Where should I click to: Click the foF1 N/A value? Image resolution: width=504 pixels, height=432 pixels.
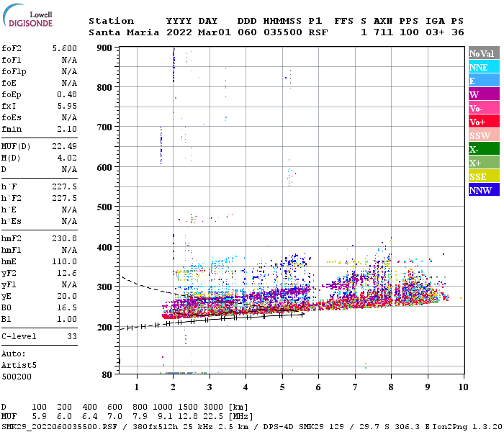[69, 60]
